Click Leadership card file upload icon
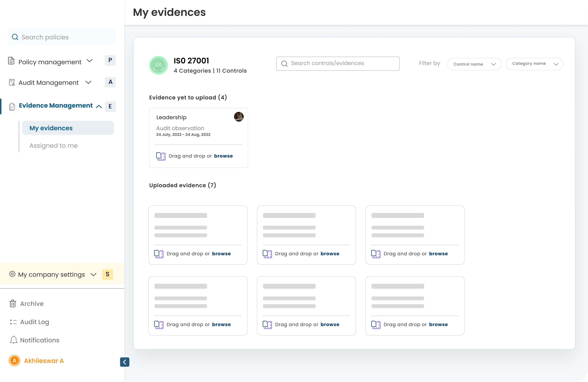Viewport: 588px width, 382px height. [161, 156]
